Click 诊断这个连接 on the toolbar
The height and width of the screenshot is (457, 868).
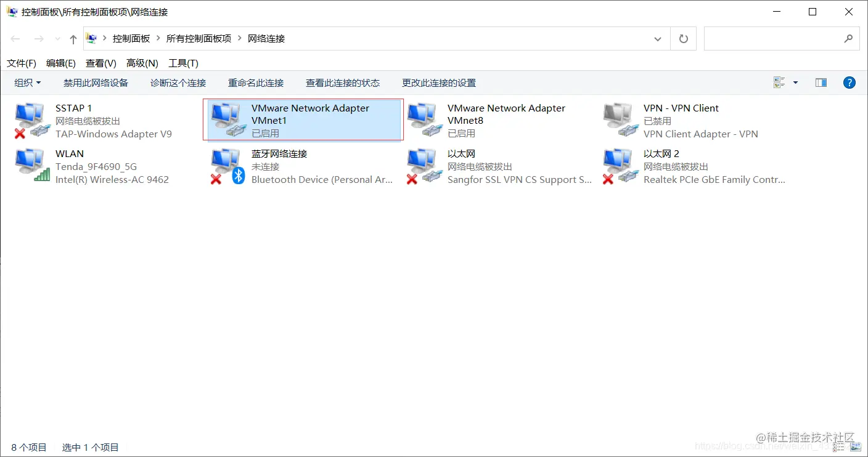178,83
